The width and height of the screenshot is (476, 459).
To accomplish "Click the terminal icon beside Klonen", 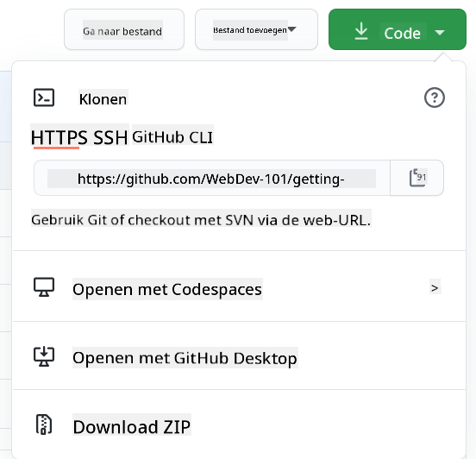I will [x=44, y=97].
